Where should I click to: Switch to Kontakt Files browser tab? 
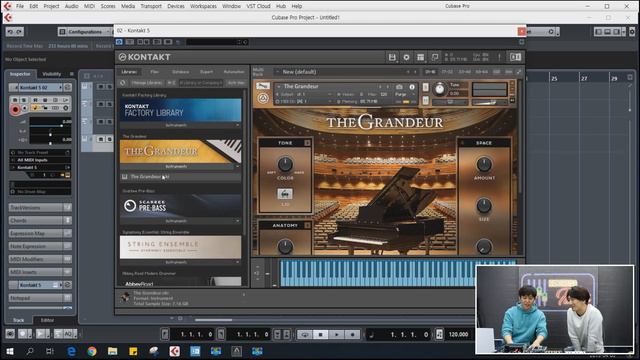coord(155,72)
